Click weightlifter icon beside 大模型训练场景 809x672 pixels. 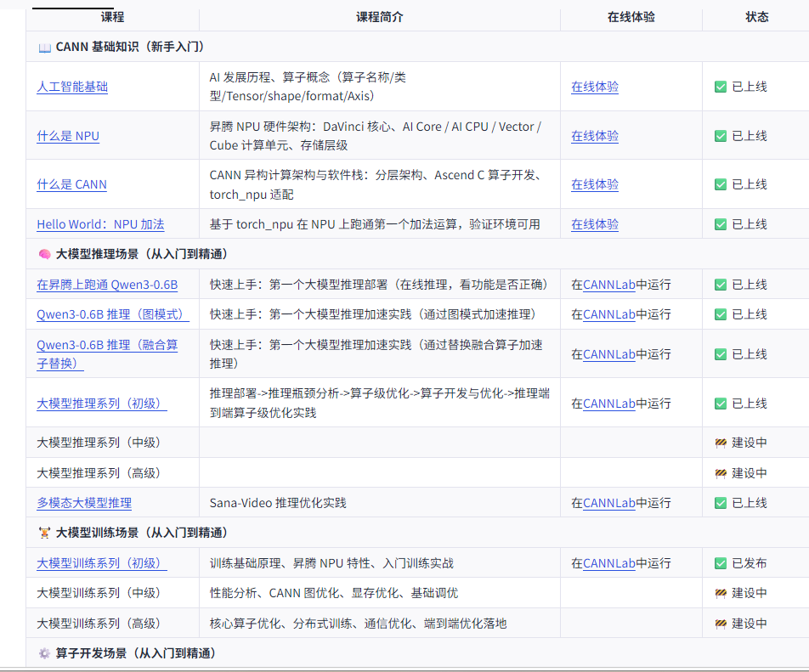point(44,533)
